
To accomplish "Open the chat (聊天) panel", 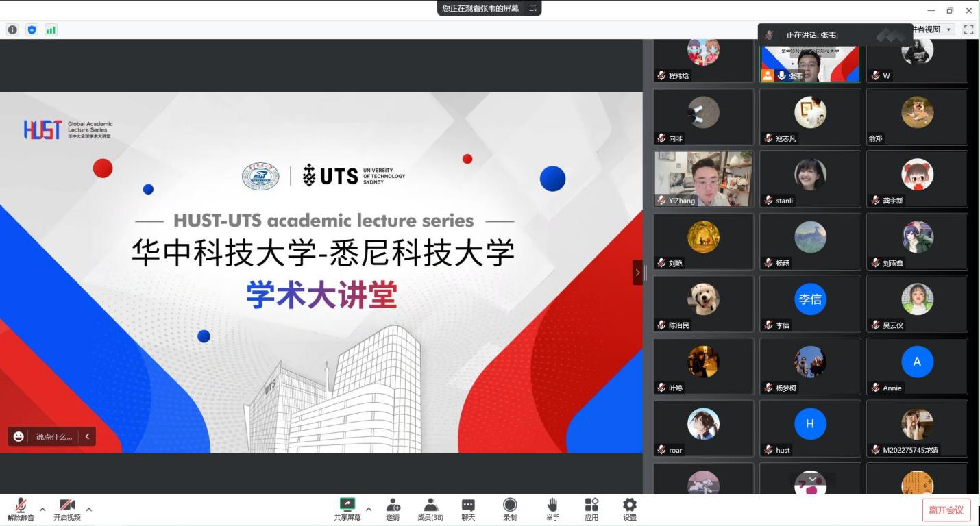I will point(468,510).
